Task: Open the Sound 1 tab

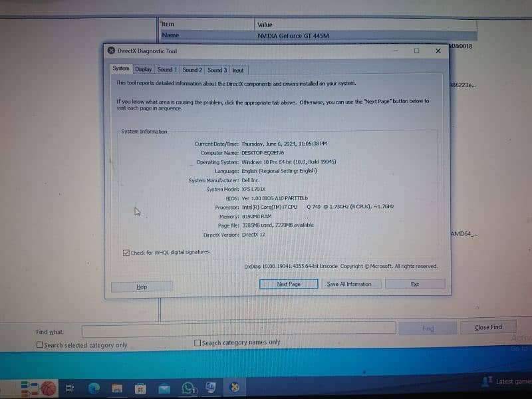Action: tap(167, 69)
